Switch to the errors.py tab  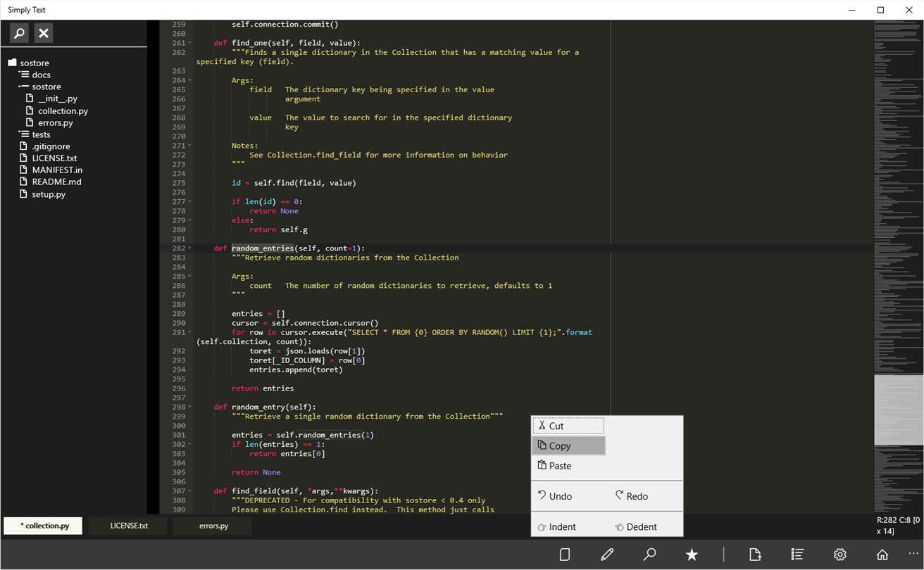coord(213,526)
